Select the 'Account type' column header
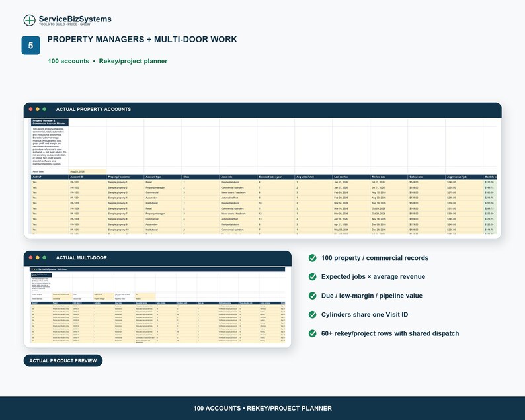This screenshot has width=525, height=420. coord(163,177)
